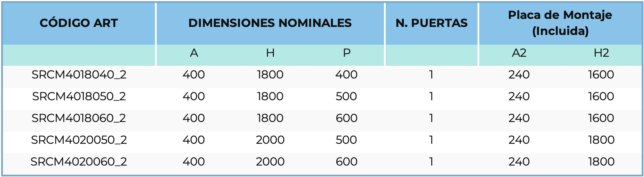This screenshot has width=644, height=177.
Task: Click the N. PUERTAS column header
Action: (x=431, y=23)
